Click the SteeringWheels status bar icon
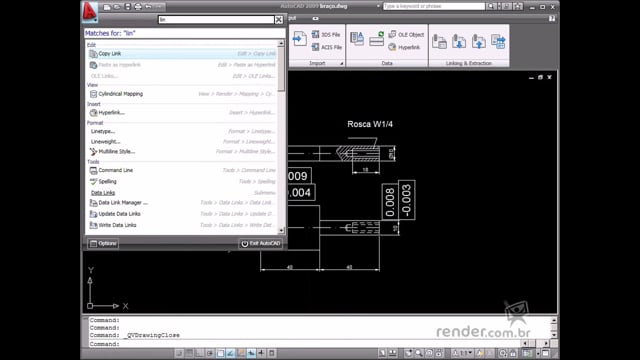 tap(429, 353)
